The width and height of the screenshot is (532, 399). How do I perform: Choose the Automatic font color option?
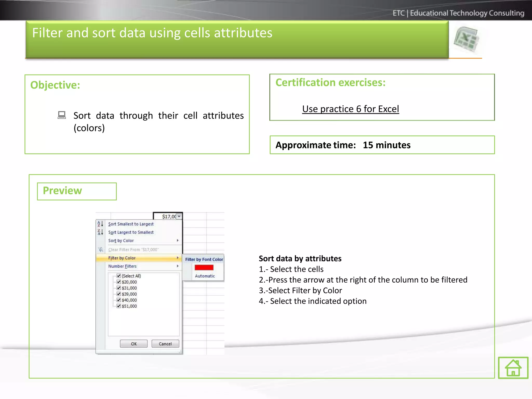pos(205,276)
